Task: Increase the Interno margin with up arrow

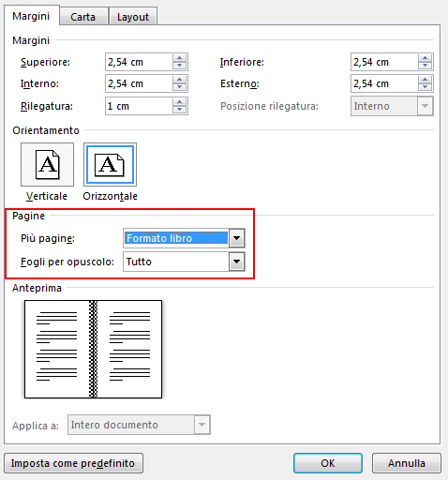Action: (179, 80)
